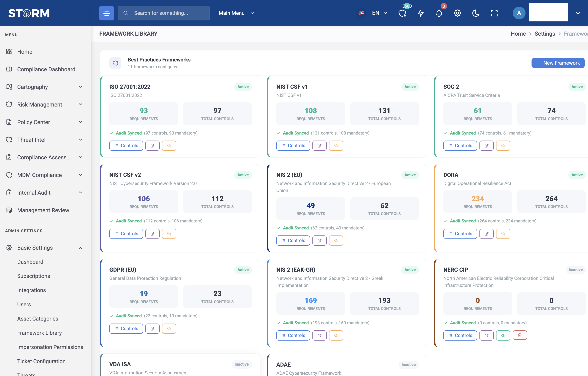The height and width of the screenshot is (376, 588).
Task: Hide the NIST CSF v1 framework
Action: [x=336, y=146]
